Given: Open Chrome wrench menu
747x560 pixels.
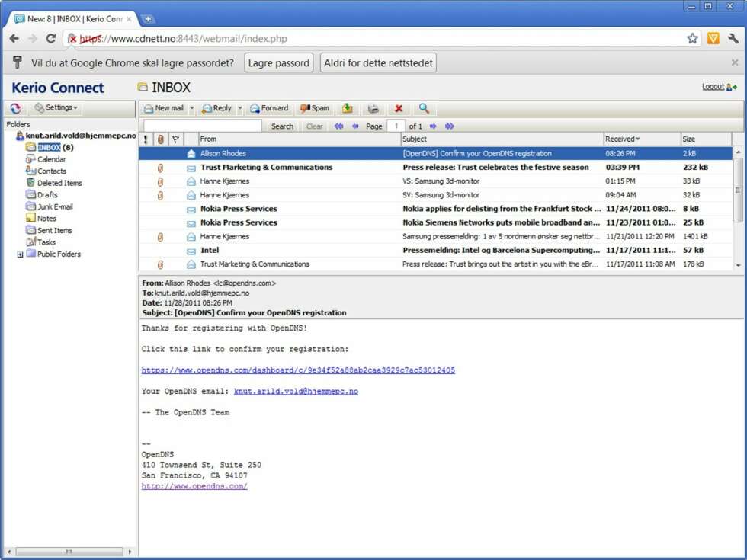Looking at the screenshot, I should [733, 39].
